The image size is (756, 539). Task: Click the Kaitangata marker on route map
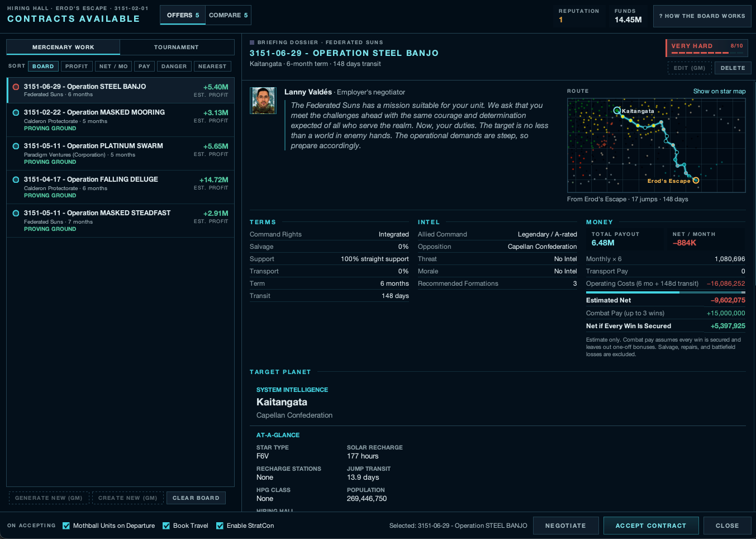tap(617, 111)
